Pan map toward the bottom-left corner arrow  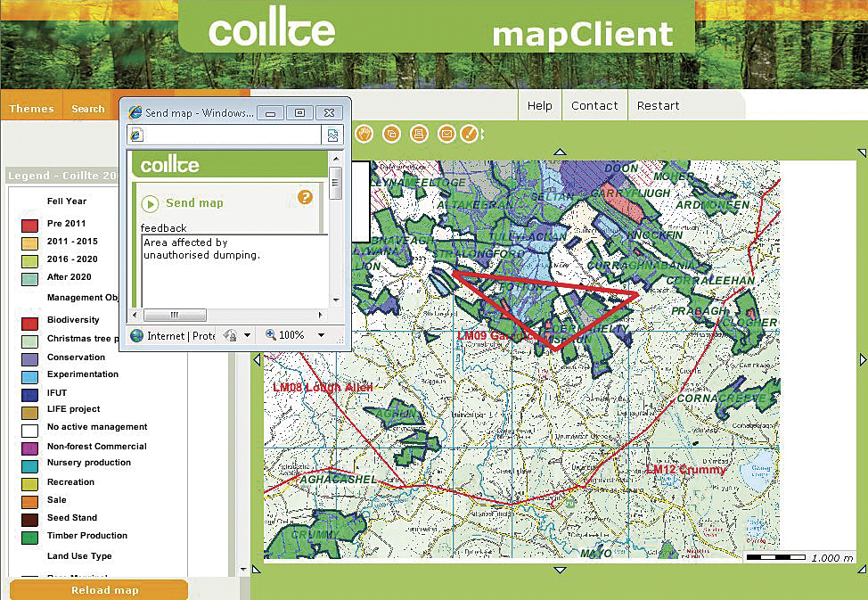(257, 569)
